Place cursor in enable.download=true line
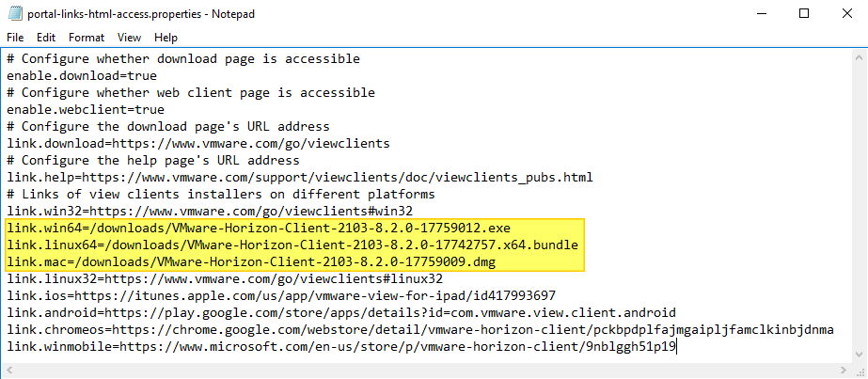The height and width of the screenshot is (379, 868). [82, 76]
